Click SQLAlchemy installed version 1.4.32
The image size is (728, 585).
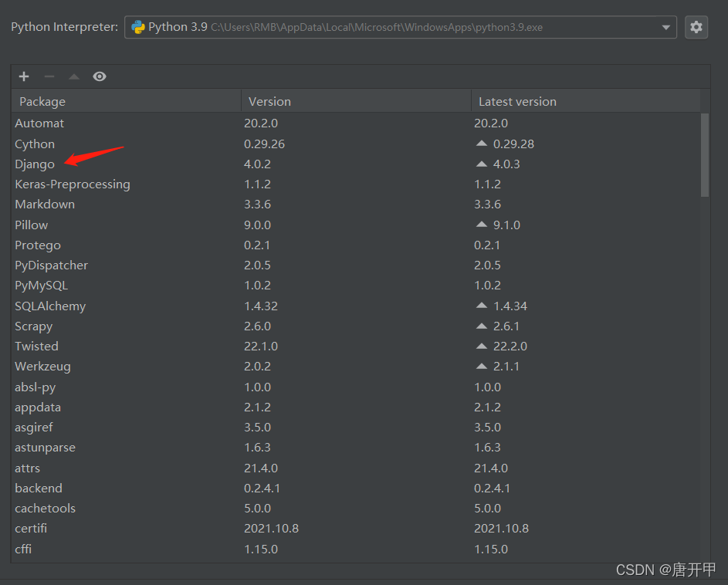click(261, 306)
